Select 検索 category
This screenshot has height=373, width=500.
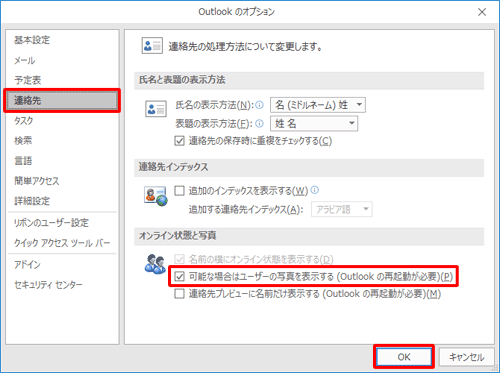click(62, 141)
